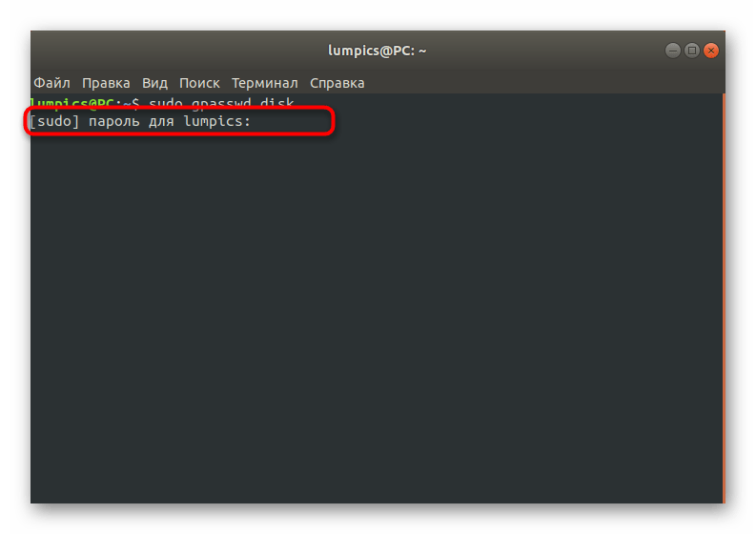Open the Справка help menu
The image size is (756, 534).
coord(337,83)
